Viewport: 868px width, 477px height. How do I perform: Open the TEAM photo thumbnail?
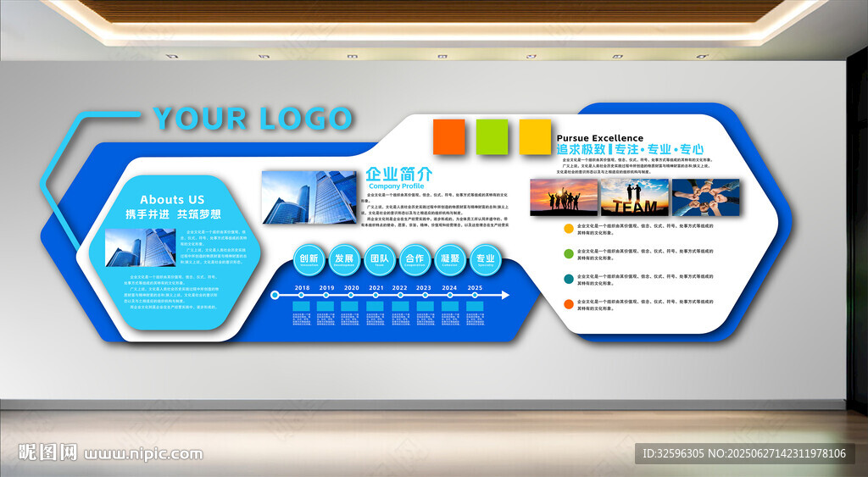coord(634,197)
